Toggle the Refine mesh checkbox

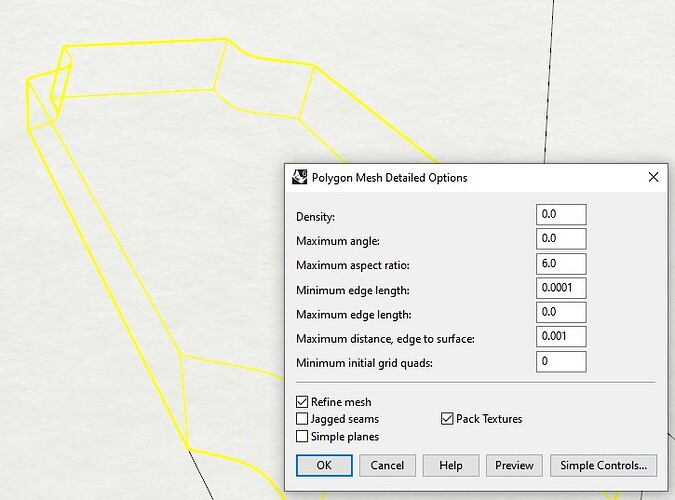[303, 402]
